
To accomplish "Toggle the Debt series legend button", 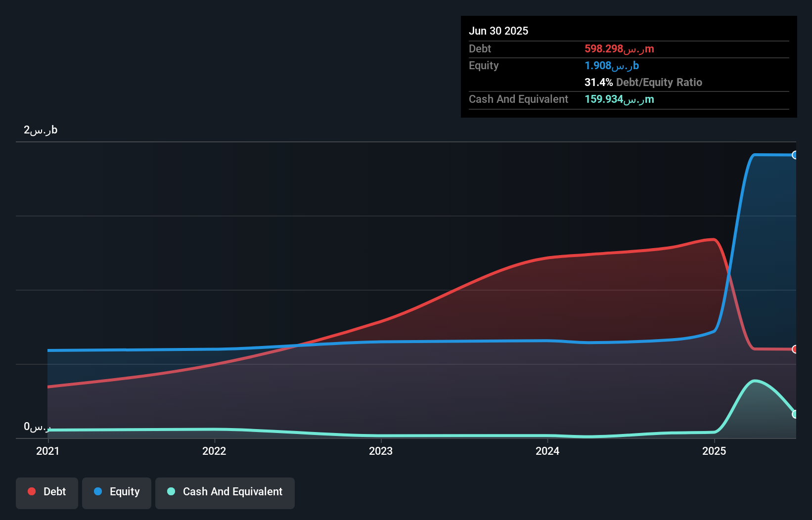I will [x=47, y=493].
